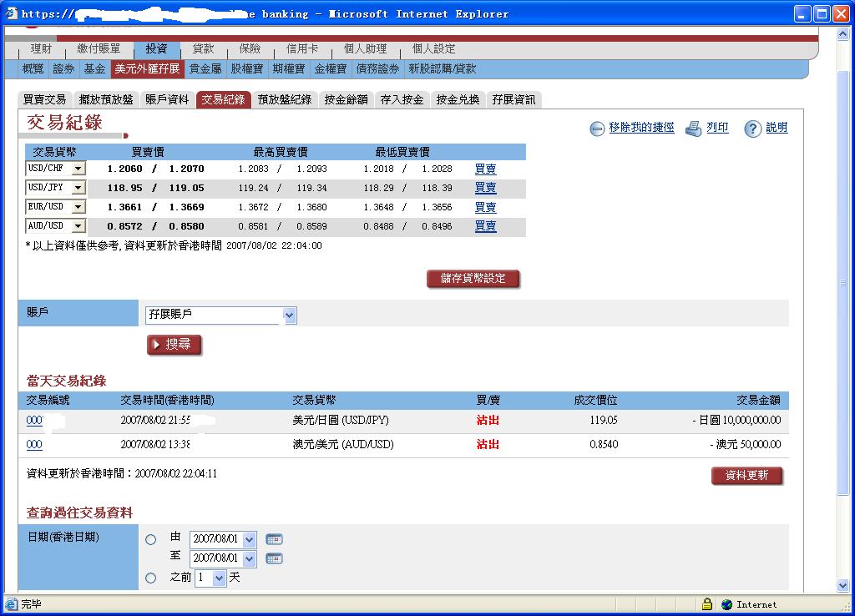Image resolution: width=855 pixels, height=616 pixels.
Task: Click the 買賣 link for EUR/USD
Action: coord(485,207)
